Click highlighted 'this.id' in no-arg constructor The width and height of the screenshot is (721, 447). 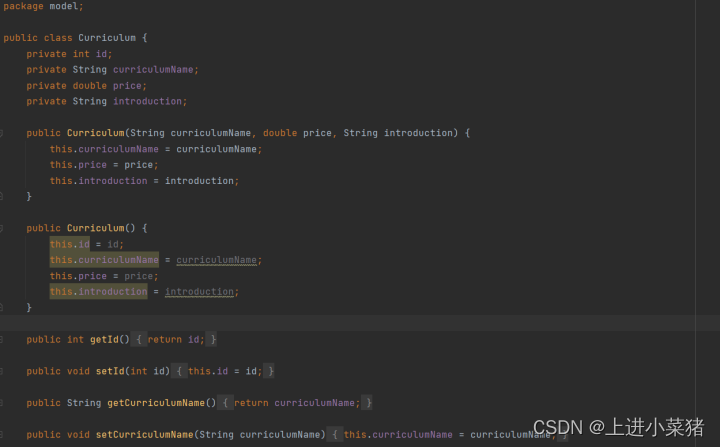pyautogui.click(x=70, y=244)
